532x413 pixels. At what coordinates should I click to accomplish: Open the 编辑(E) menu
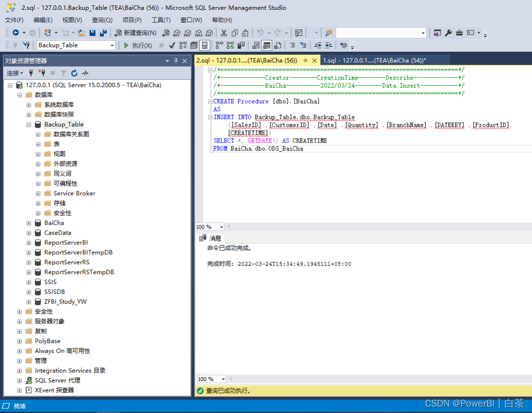click(43, 20)
